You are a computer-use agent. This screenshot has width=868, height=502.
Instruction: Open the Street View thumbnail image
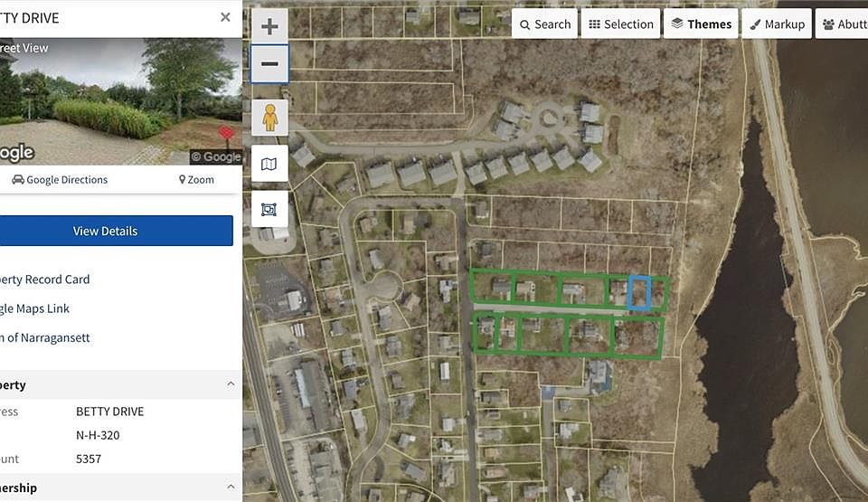tap(120, 101)
